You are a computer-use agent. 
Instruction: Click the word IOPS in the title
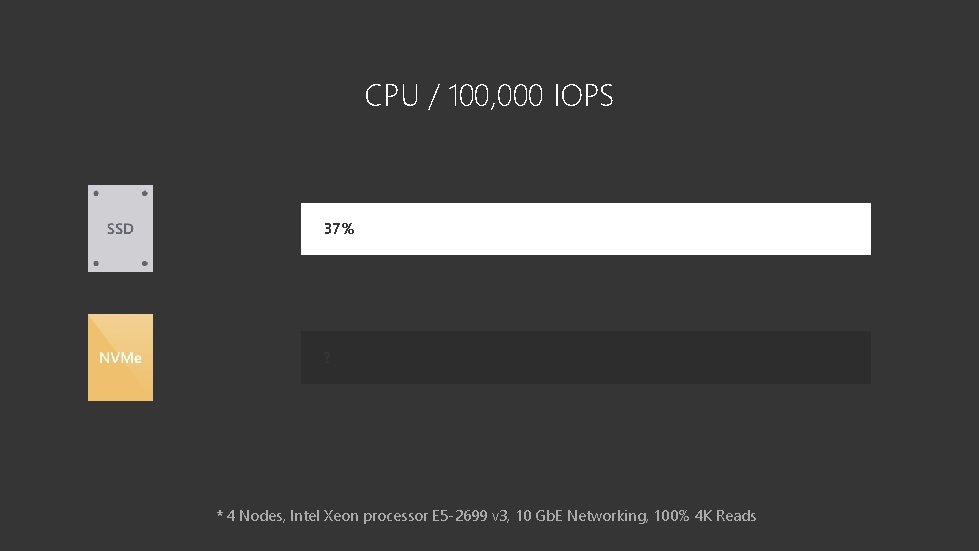coord(584,95)
